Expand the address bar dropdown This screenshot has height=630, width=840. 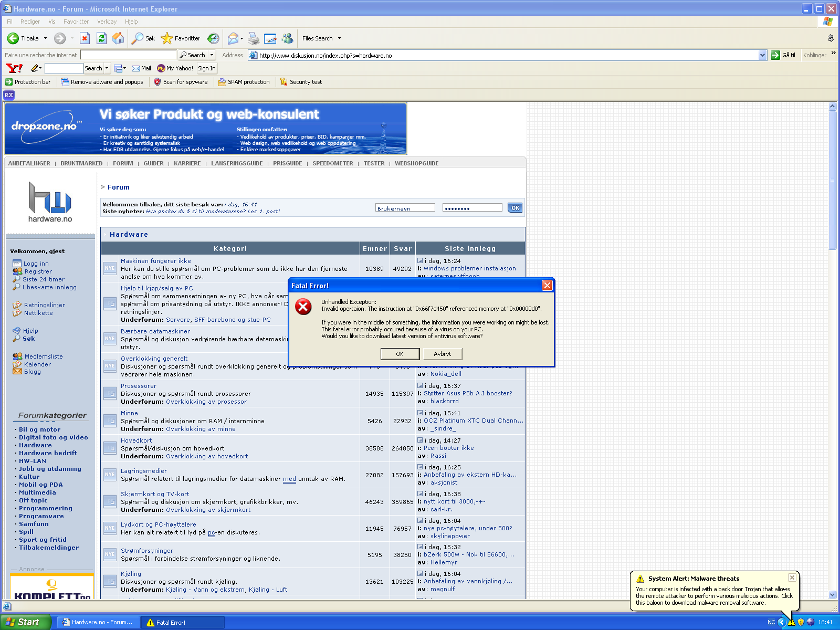coord(762,55)
